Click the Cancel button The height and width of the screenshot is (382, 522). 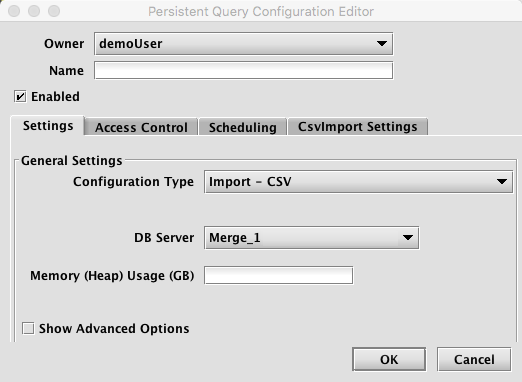(x=474, y=359)
